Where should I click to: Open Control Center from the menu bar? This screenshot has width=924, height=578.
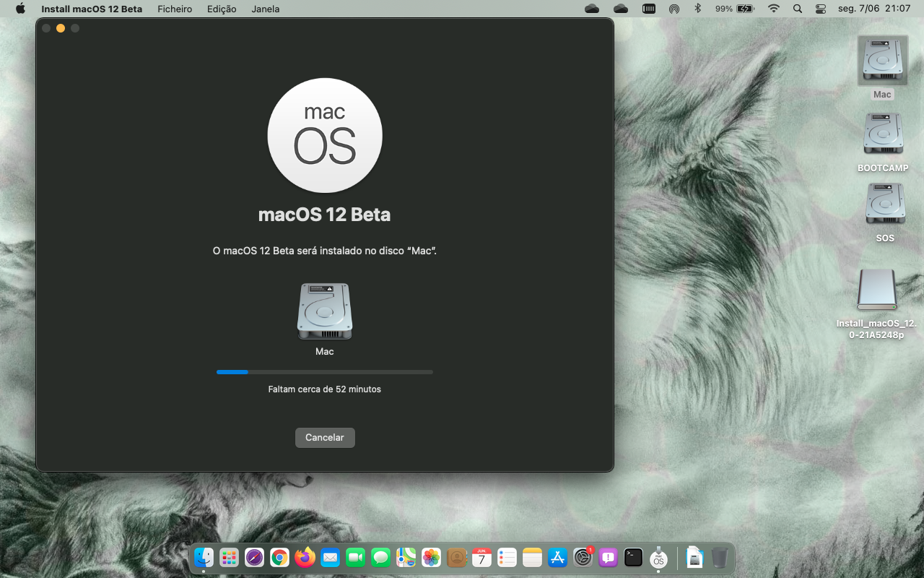pyautogui.click(x=821, y=9)
